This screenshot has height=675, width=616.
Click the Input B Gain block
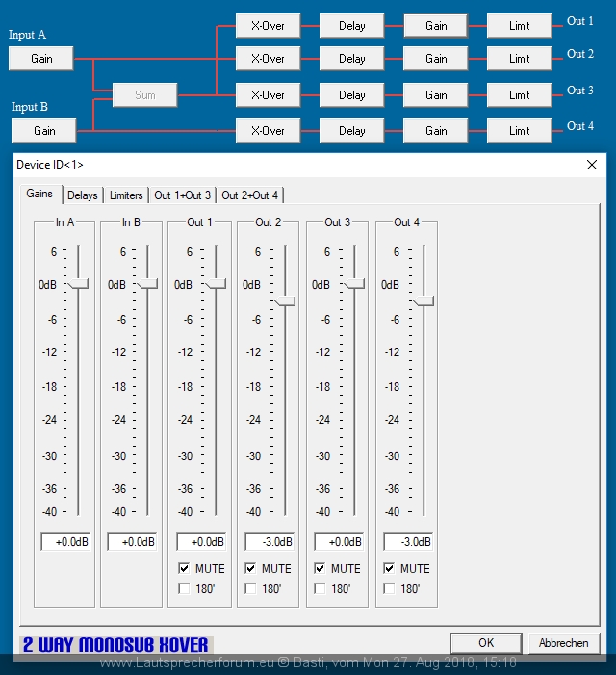(x=44, y=130)
